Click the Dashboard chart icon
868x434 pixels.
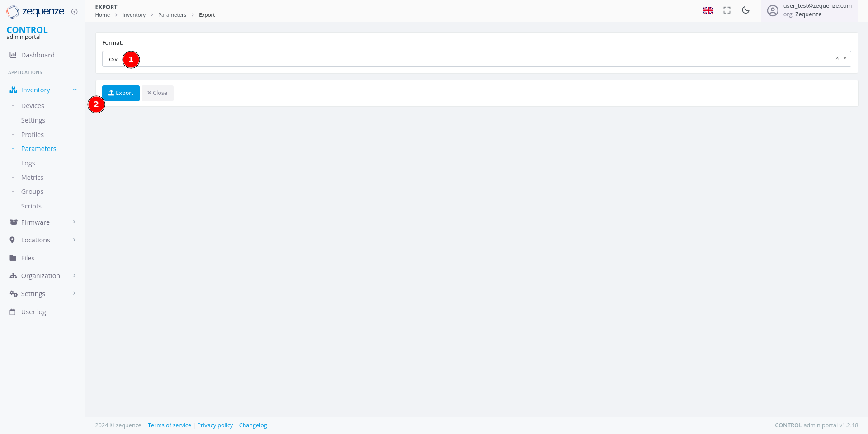point(13,55)
